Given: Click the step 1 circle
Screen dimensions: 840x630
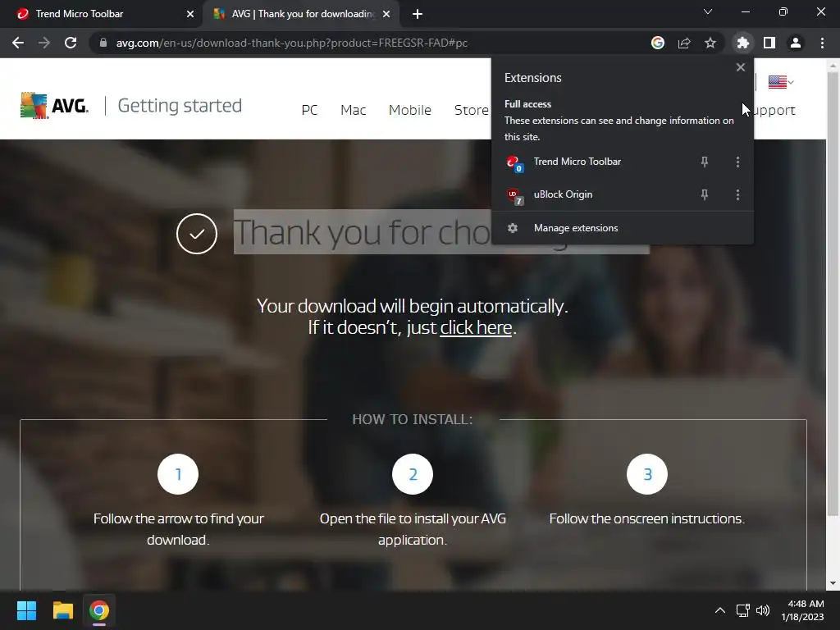Looking at the screenshot, I should pos(178,474).
